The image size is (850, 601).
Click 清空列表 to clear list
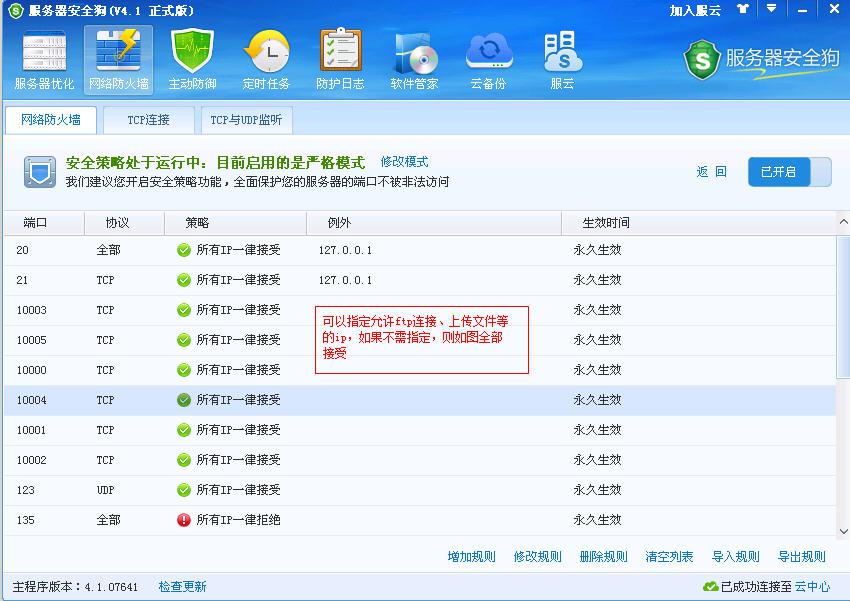pos(669,557)
